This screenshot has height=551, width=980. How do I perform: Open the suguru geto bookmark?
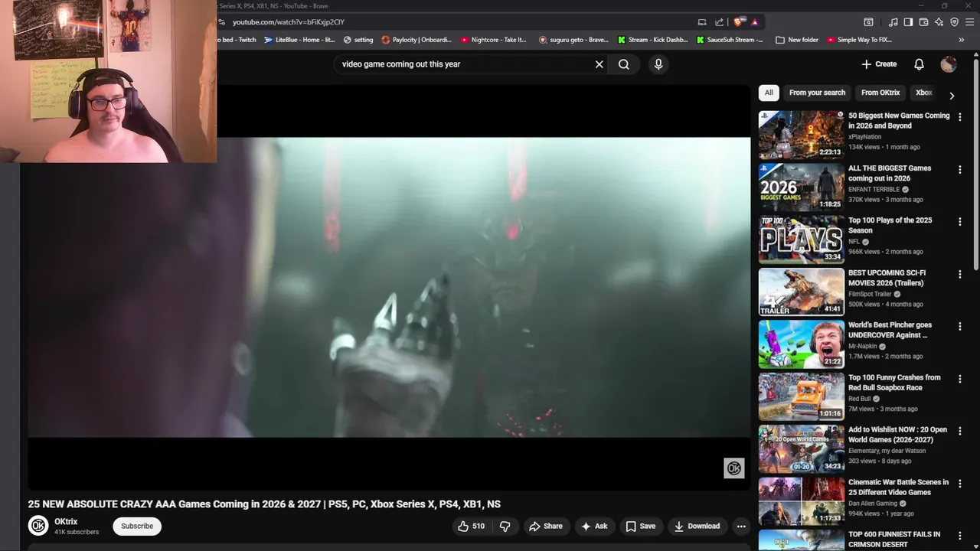tap(573, 40)
